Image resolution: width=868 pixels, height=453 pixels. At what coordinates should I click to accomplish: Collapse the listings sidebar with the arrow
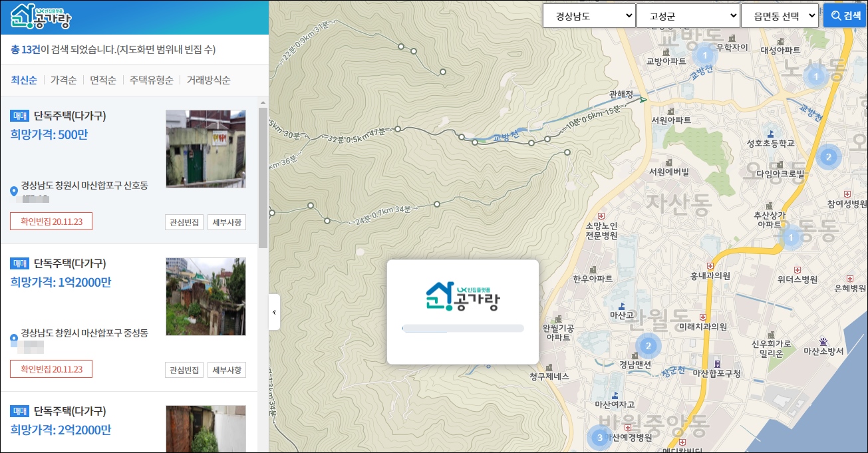[273, 312]
